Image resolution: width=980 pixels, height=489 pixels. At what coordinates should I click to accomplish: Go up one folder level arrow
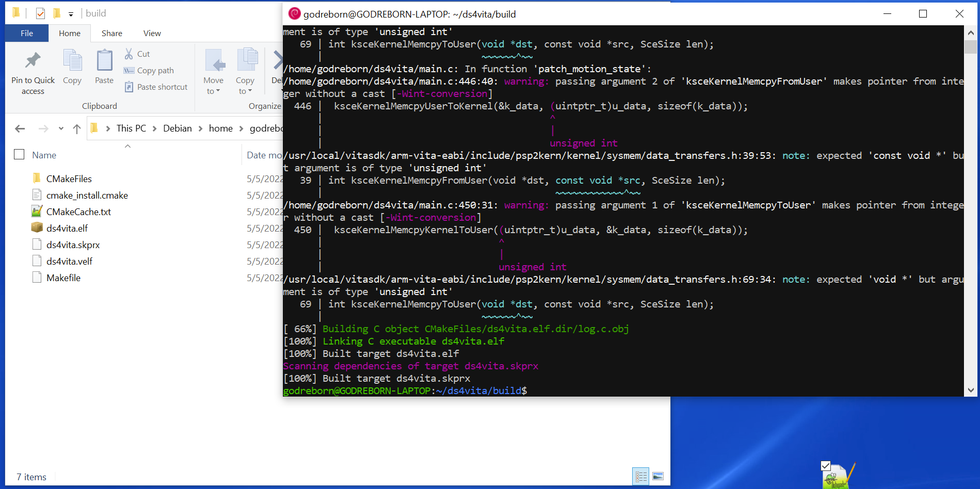pos(77,128)
